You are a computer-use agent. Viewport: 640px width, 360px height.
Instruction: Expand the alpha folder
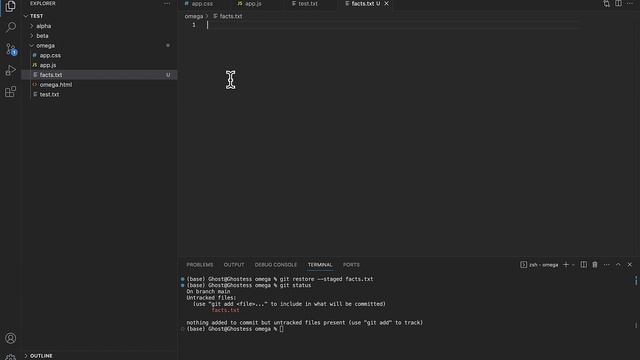(x=99, y=26)
